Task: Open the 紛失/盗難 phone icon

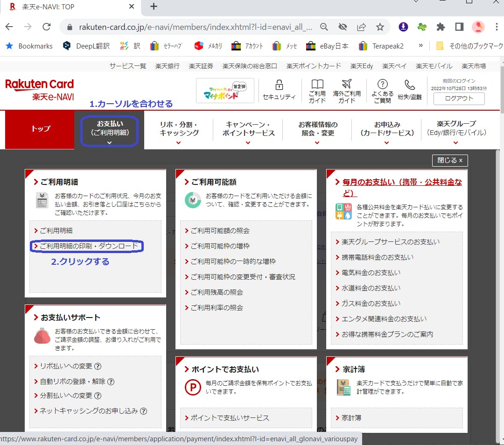Action: [410, 90]
